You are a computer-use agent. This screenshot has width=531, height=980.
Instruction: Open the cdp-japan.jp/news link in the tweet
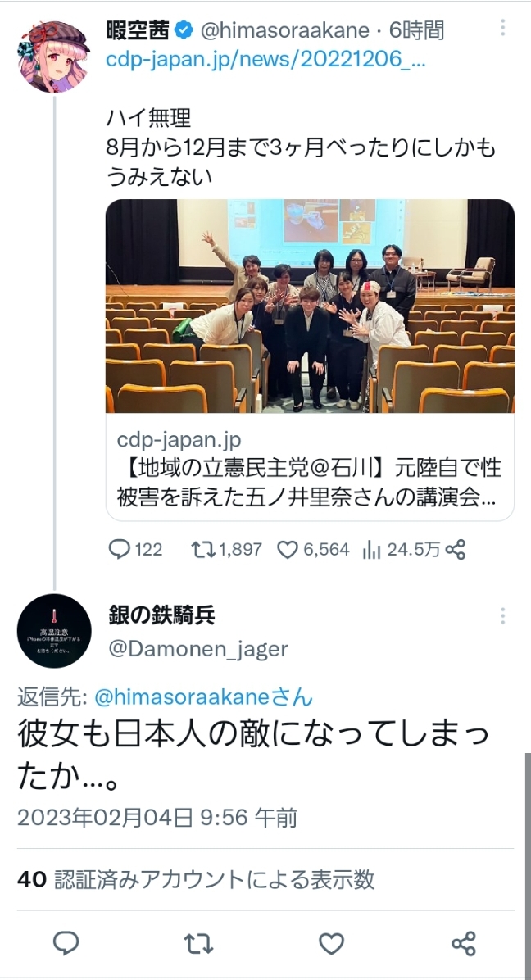(266, 61)
